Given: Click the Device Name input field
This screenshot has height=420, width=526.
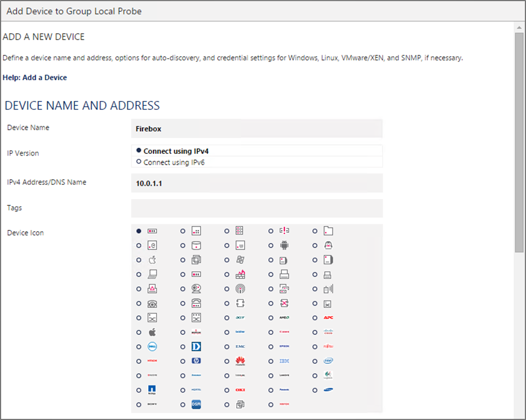Looking at the screenshot, I should (257, 129).
